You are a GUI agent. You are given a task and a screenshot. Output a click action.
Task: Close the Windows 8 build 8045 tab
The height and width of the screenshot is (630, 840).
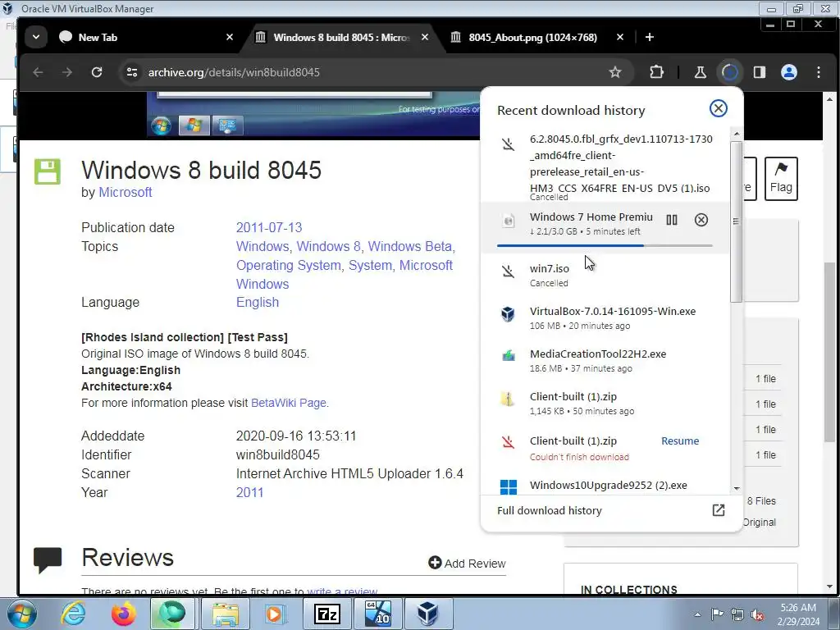(x=425, y=37)
